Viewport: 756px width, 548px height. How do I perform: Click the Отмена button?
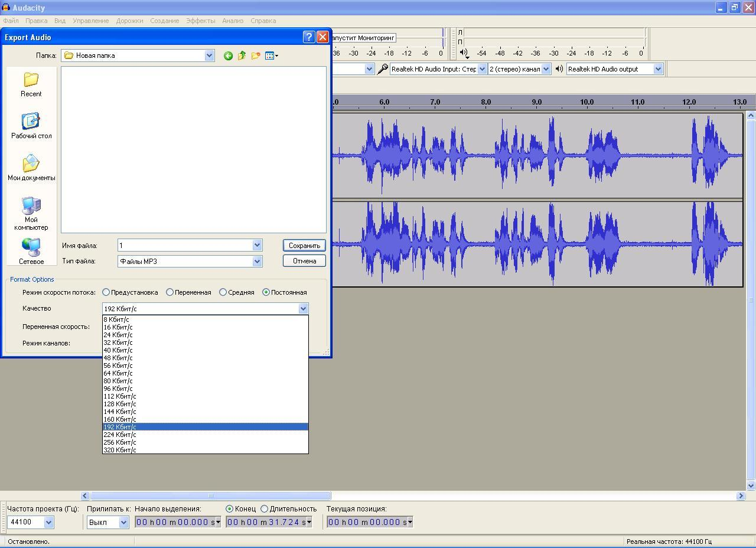pos(304,261)
